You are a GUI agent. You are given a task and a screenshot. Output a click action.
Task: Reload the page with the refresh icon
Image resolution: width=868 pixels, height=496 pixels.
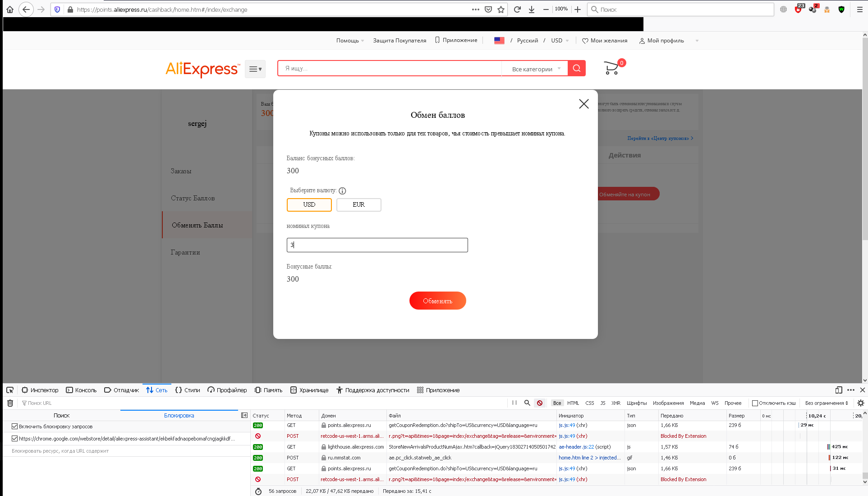tap(517, 9)
